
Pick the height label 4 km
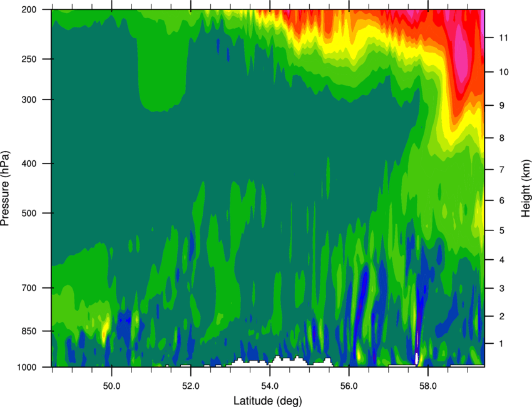pos(502,260)
